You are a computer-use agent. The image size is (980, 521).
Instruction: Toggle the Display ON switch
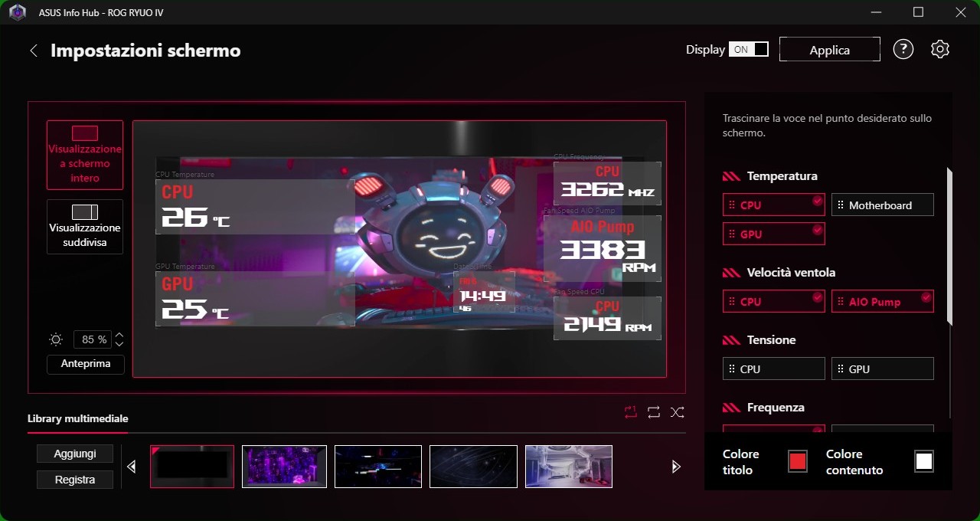pyautogui.click(x=749, y=49)
